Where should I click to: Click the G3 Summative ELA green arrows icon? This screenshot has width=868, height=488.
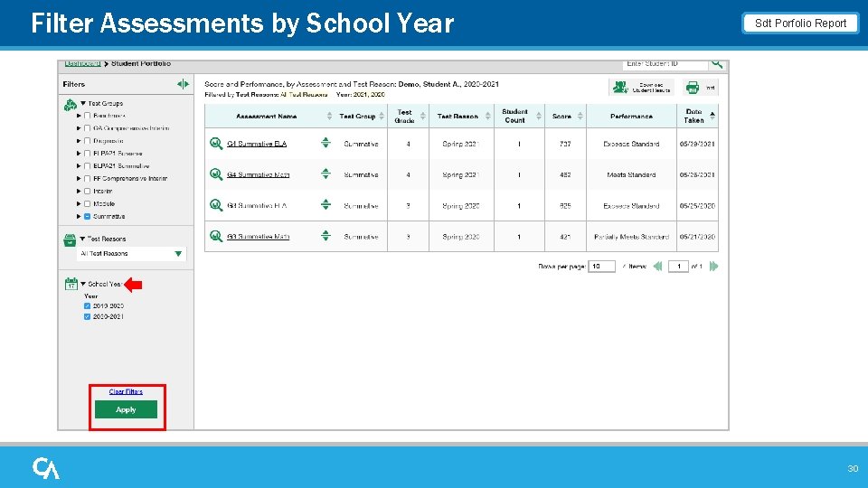325,205
